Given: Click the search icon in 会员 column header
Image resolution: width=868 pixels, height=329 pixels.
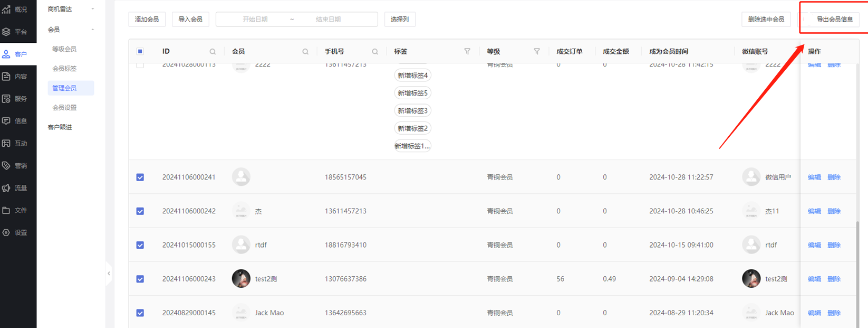Looking at the screenshot, I should click(x=305, y=52).
